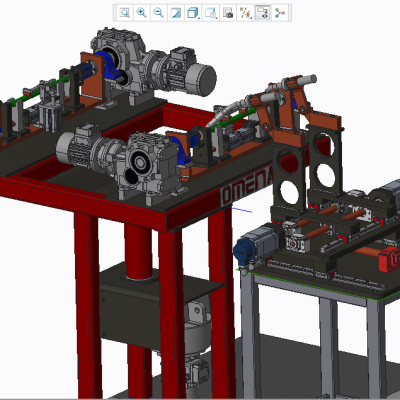Expand the Datum Display Filters dropdown
The image size is (400, 400).
pos(245,13)
